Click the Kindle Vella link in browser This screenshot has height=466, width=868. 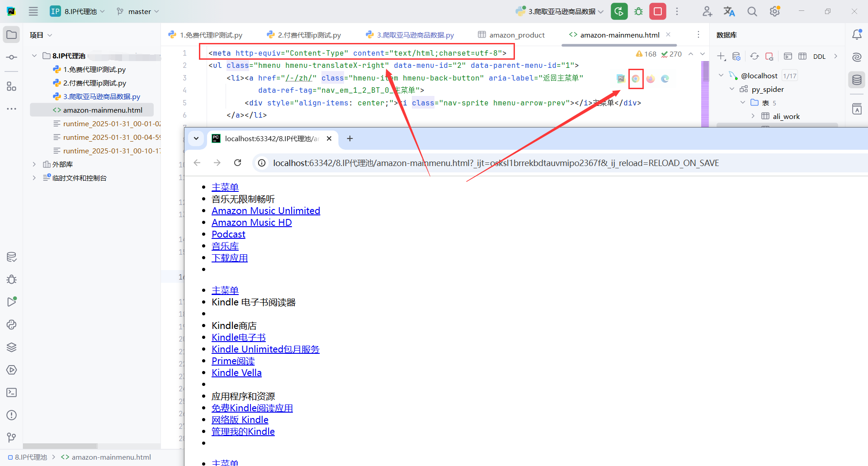(x=236, y=373)
